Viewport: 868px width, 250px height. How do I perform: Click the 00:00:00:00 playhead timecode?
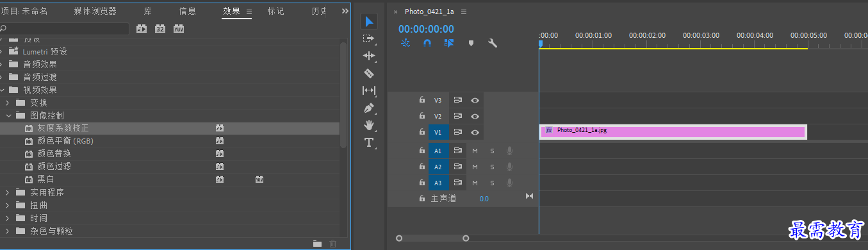coord(426,29)
